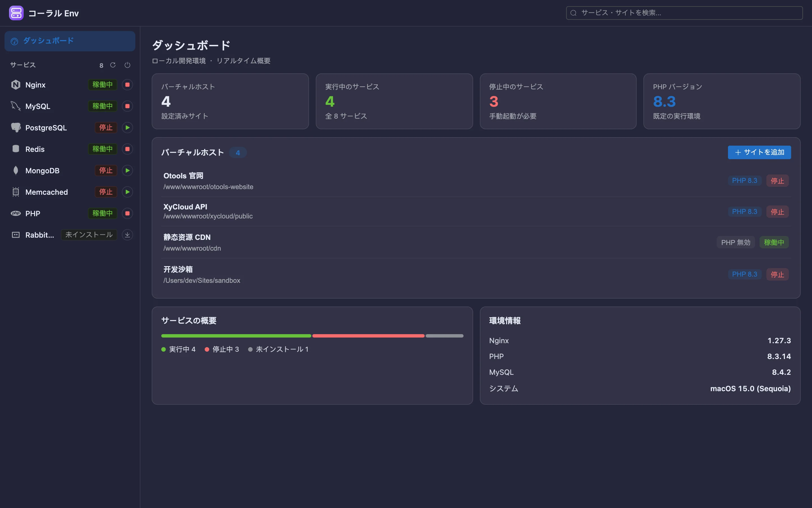Image resolution: width=812 pixels, height=508 pixels.
Task: Click PHP 8.3 badge on XyCloud API row
Action: (x=745, y=212)
